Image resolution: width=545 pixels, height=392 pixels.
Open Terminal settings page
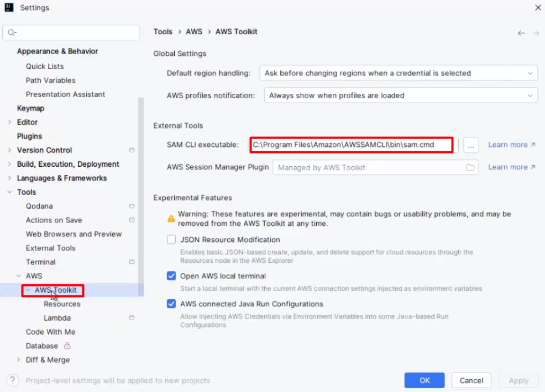[x=41, y=262]
